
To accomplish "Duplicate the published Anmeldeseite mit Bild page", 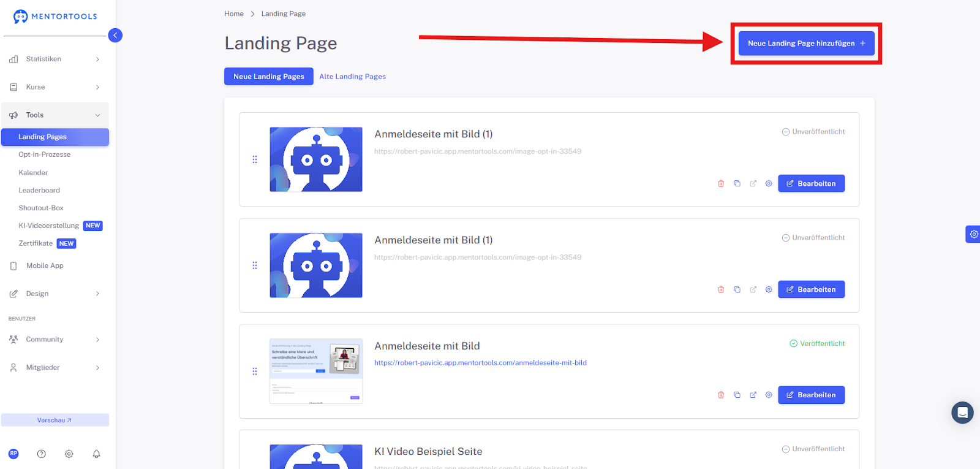I will pos(737,395).
